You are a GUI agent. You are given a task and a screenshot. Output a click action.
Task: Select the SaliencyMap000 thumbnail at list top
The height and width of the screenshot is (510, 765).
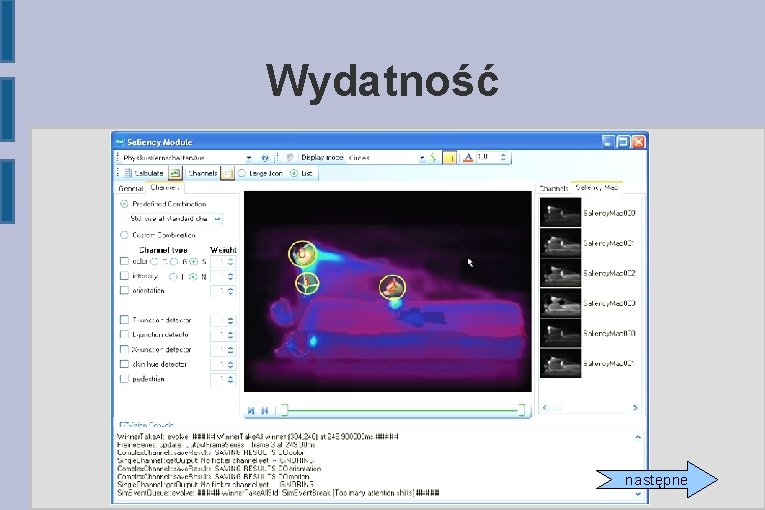[561, 212]
